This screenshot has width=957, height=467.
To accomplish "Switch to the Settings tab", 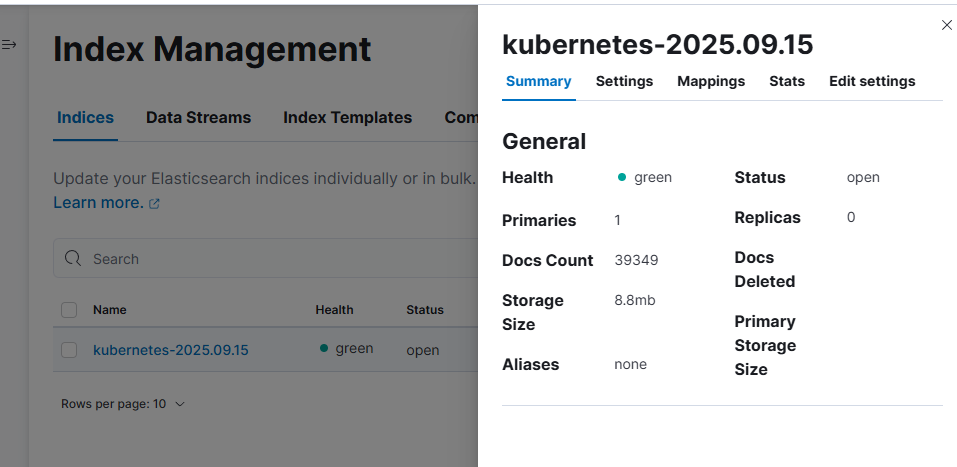I will click(x=624, y=81).
